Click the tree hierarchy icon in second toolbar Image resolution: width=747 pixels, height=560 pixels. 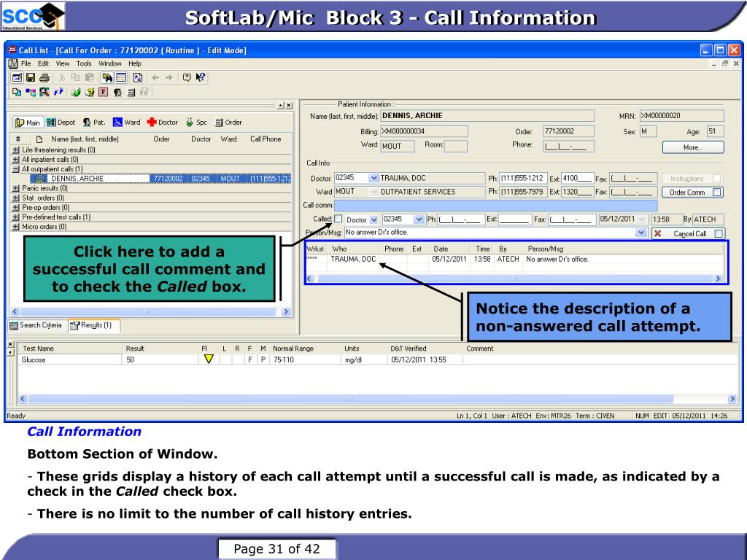[31, 92]
